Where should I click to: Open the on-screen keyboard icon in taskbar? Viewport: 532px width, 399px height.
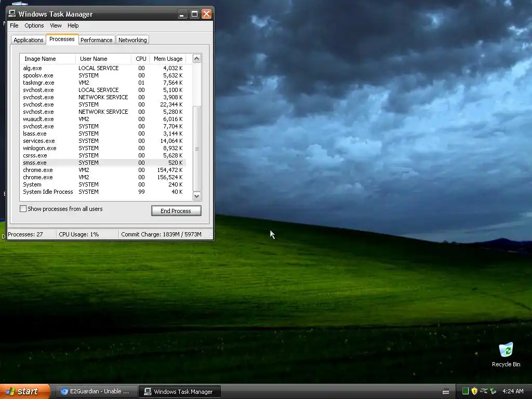coord(446,392)
